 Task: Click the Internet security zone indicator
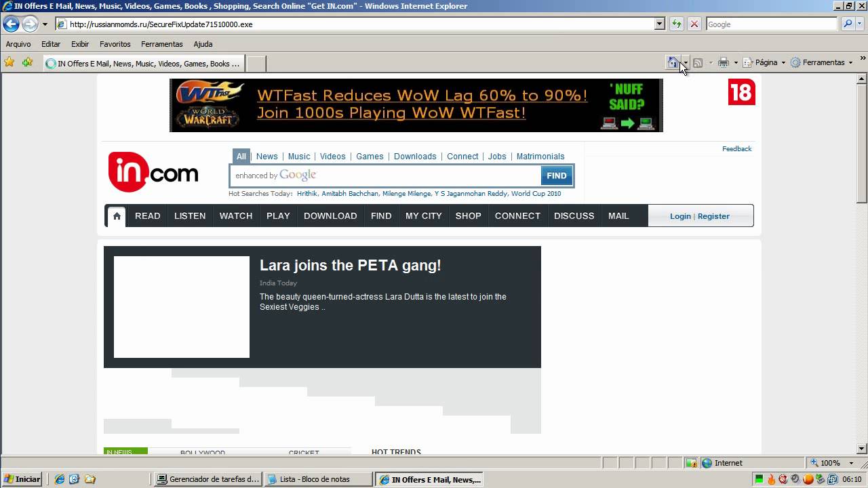(x=722, y=463)
